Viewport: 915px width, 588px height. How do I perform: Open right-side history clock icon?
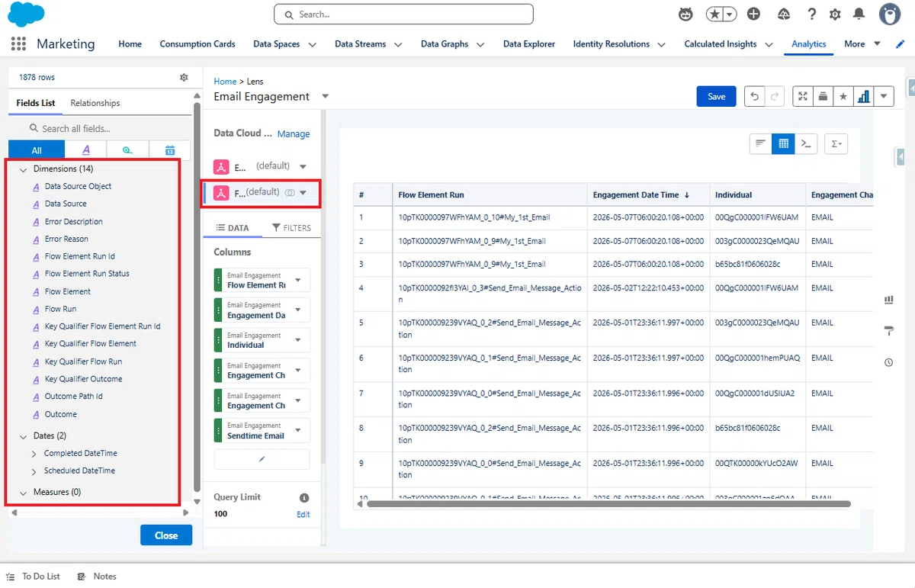click(888, 362)
